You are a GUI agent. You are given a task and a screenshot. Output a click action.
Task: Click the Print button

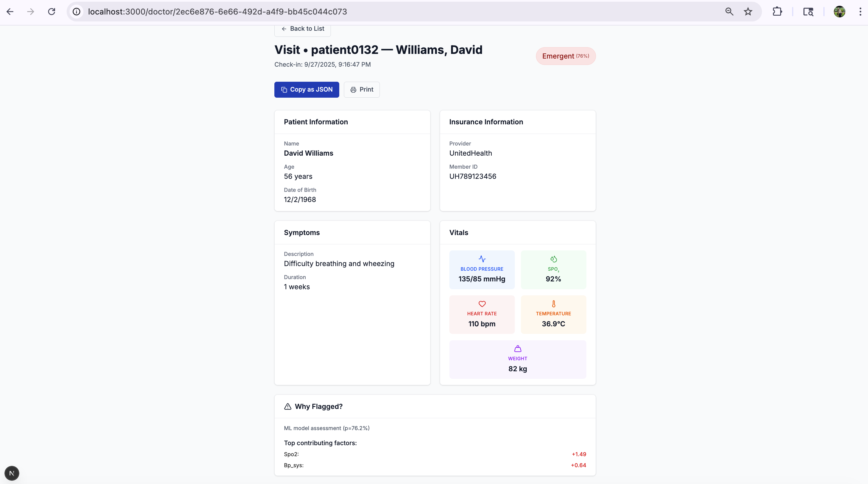pyautogui.click(x=362, y=90)
